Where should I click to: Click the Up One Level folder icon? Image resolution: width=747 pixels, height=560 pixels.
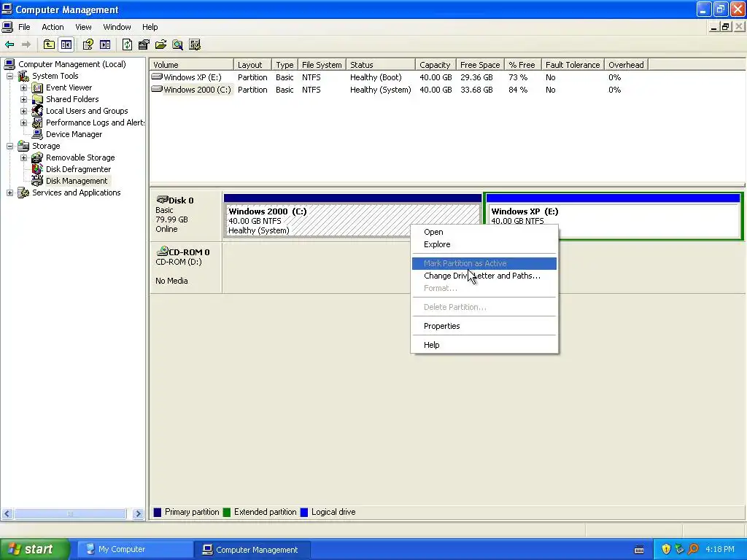click(49, 44)
